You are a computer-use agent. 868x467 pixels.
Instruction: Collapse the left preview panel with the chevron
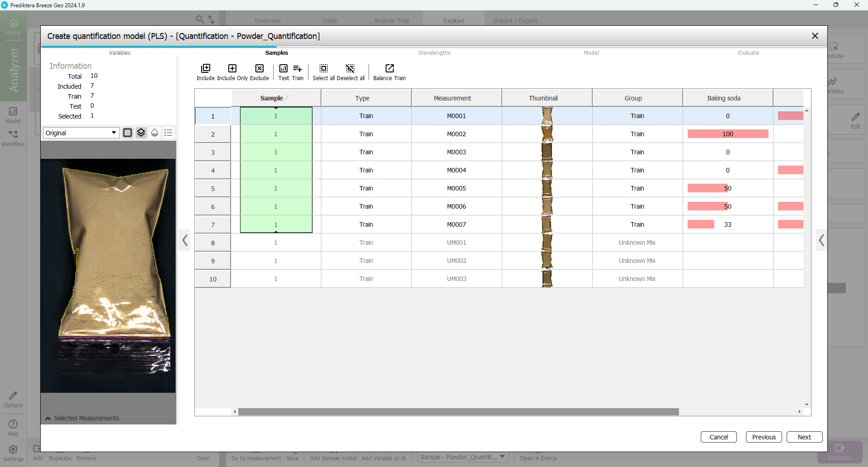click(x=185, y=240)
